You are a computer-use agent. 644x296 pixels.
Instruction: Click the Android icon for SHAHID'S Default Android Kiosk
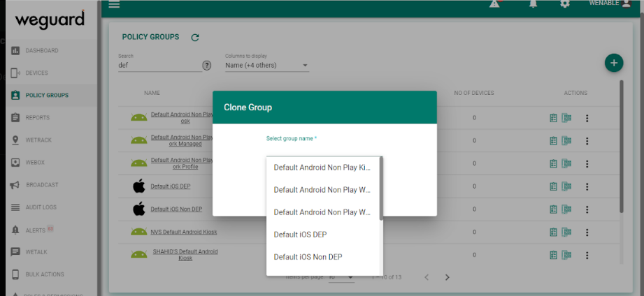[139, 255]
